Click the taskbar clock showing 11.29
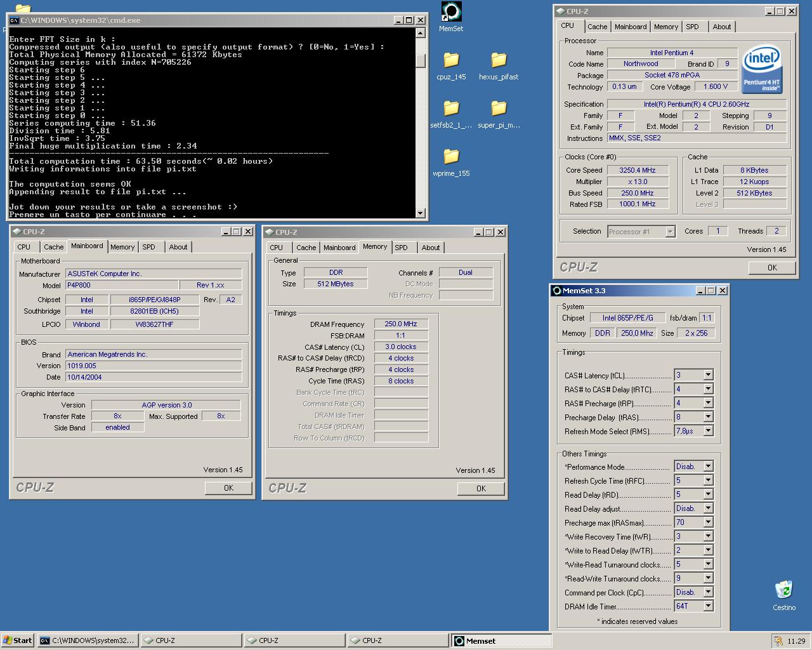This screenshot has width=812, height=650. [x=796, y=641]
